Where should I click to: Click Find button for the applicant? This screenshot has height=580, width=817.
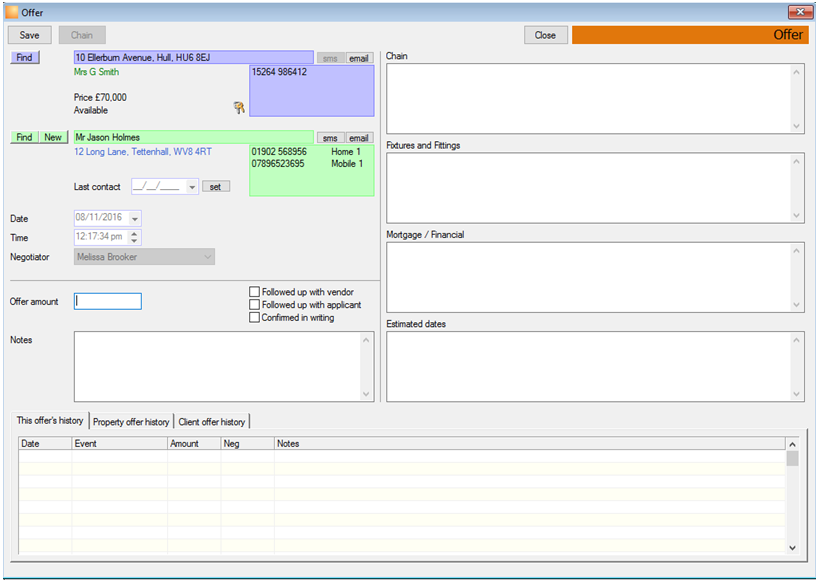[x=24, y=137]
